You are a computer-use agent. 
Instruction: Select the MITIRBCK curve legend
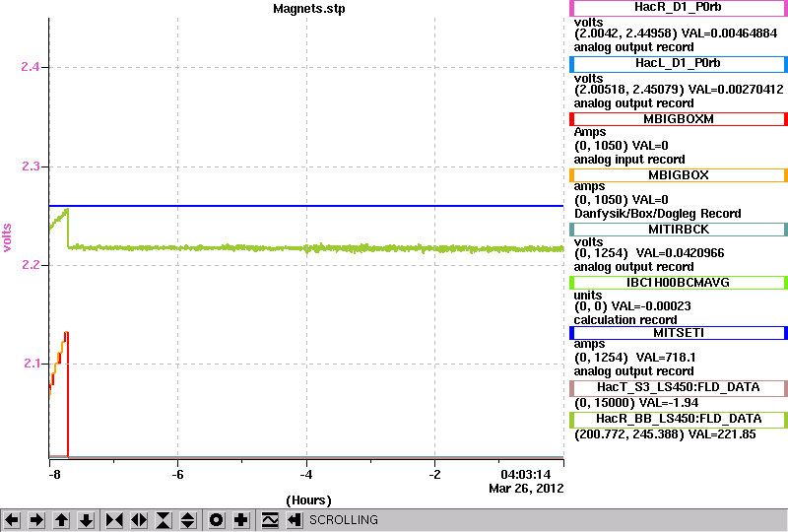679,230
